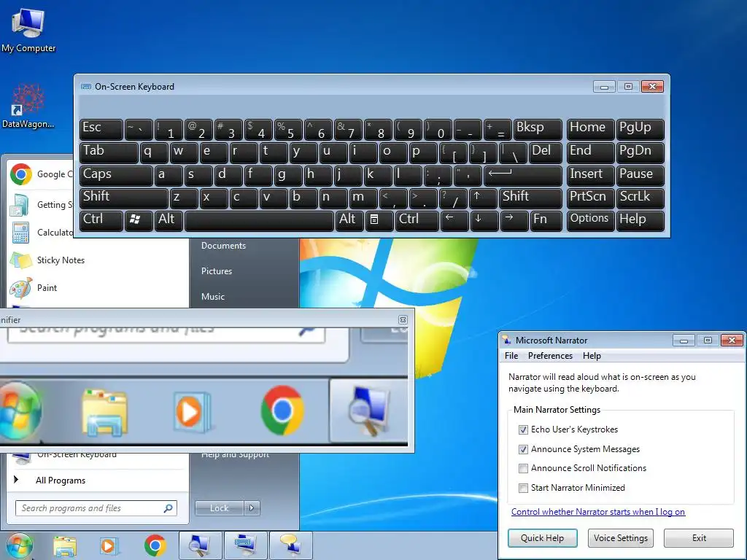This screenshot has width=747, height=560.
Task: Open Music from the Start menu
Action: pyautogui.click(x=213, y=297)
